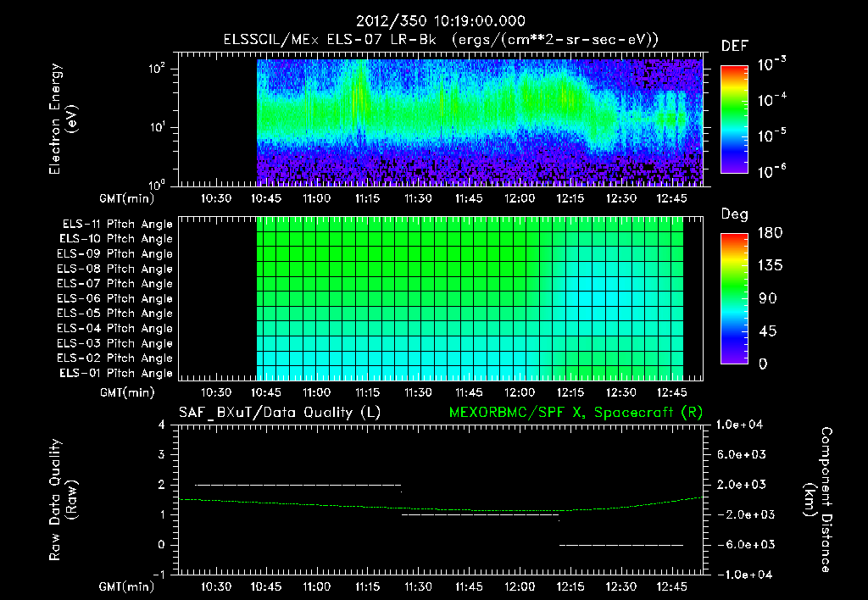This screenshot has height=600, width=868.
Task: Click the 12:00 tick under the pitch angle panel
Action: click(520, 392)
